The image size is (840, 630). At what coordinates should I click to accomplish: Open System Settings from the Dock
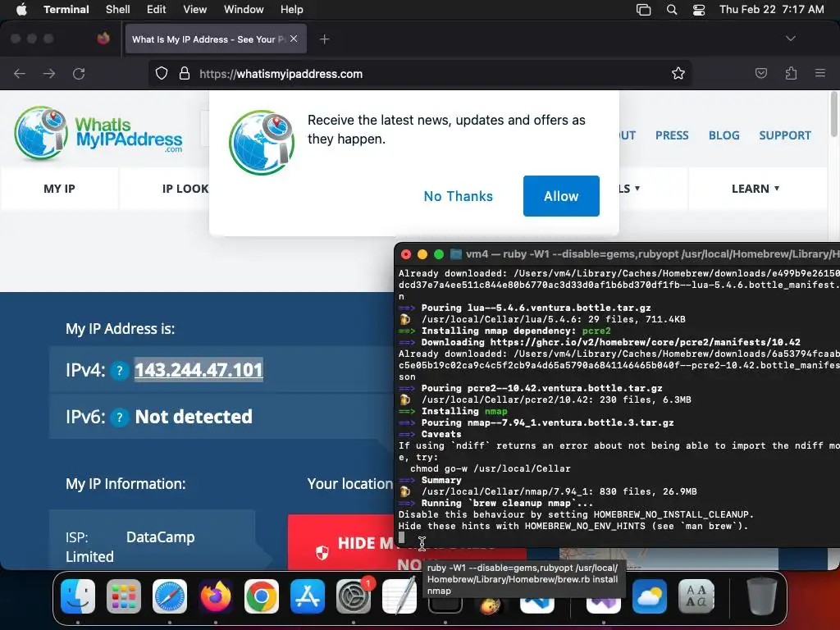[x=354, y=596]
